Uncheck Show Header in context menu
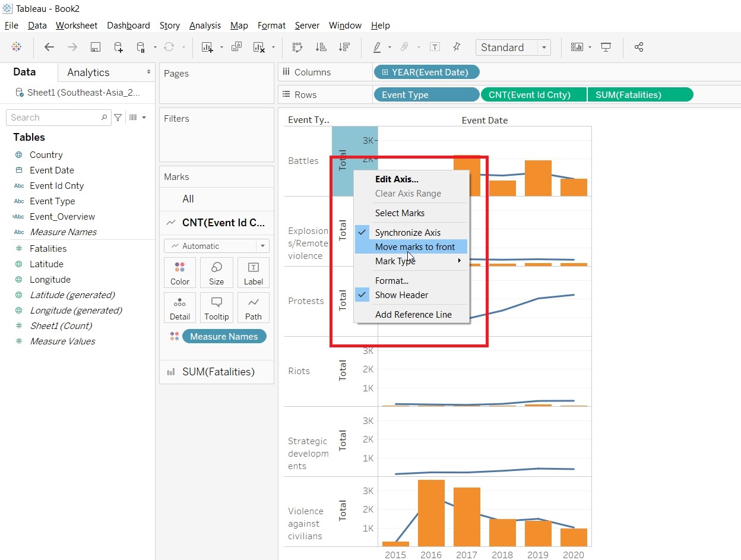 tap(401, 295)
